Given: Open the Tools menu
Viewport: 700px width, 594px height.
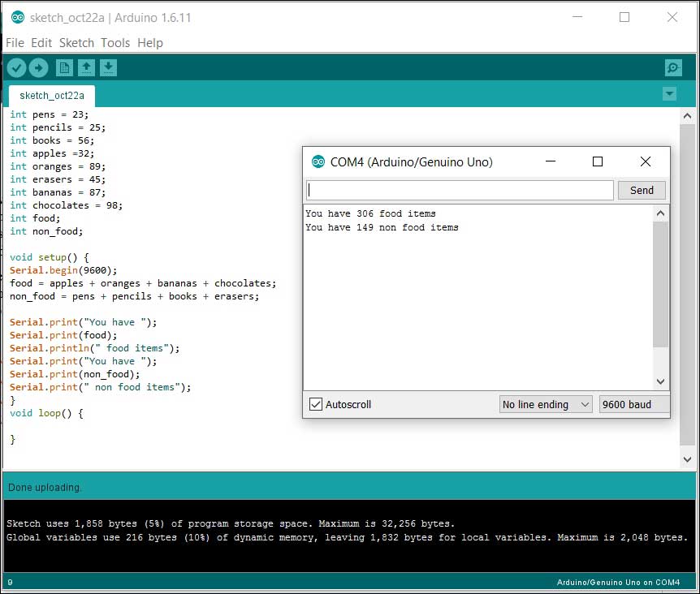Looking at the screenshot, I should [x=115, y=43].
